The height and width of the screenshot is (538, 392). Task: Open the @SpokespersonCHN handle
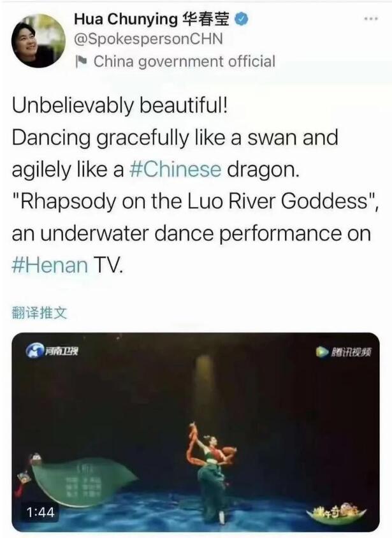tap(148, 39)
